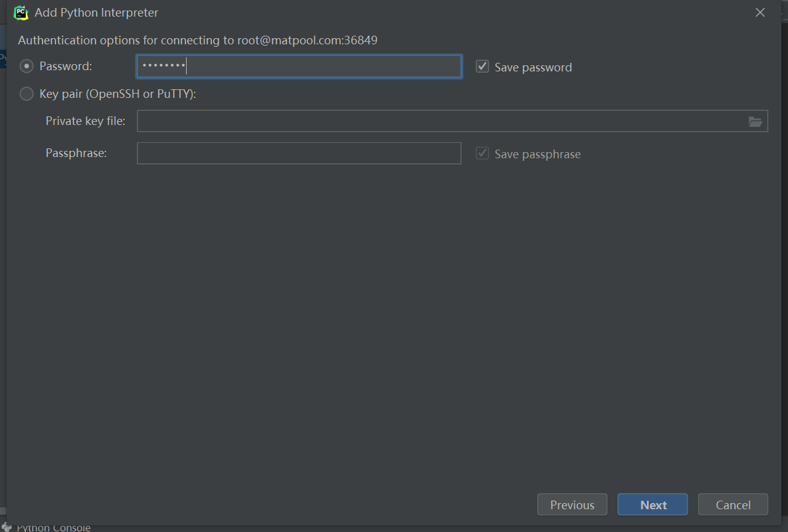Dismiss the dialog with the X button
The width and height of the screenshot is (788, 532).
coord(760,12)
